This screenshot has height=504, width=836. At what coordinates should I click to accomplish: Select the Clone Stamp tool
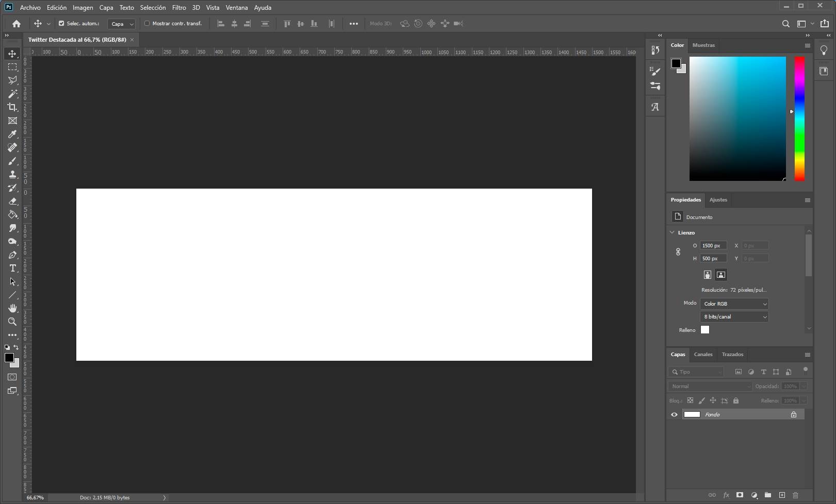(x=12, y=174)
